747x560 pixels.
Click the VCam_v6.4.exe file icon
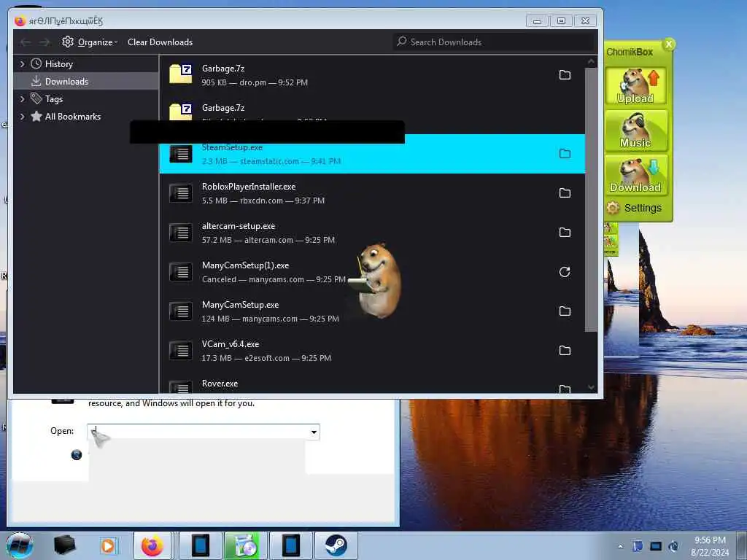pos(181,351)
